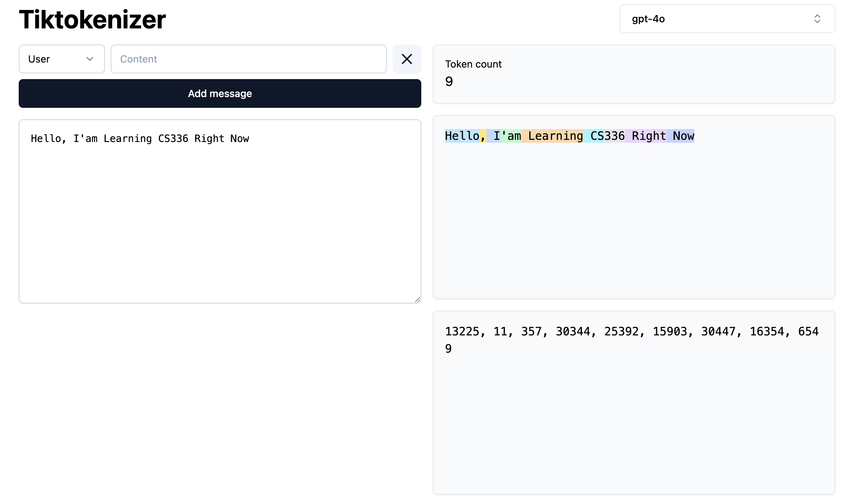This screenshot has height=504, width=844.
Task: Click the green 'am token highlight
Action: (x=511, y=136)
